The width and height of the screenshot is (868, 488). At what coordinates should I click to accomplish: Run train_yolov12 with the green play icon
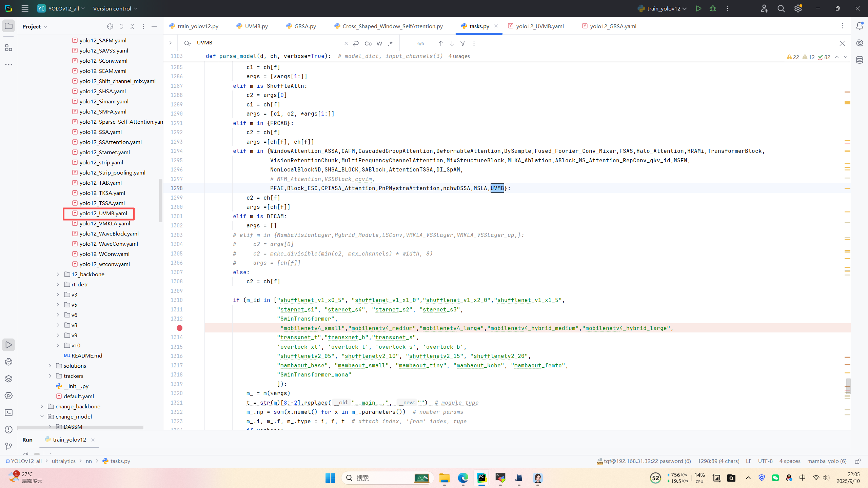tap(698, 8)
